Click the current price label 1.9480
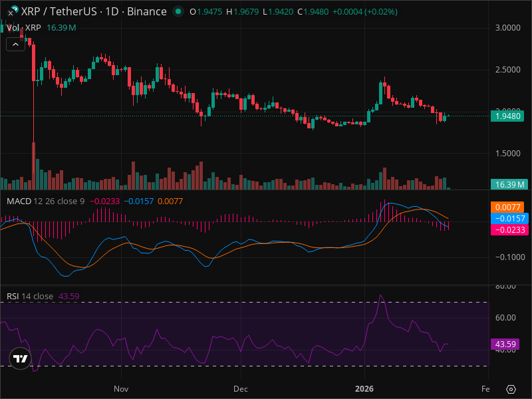The width and height of the screenshot is (532, 399). pyautogui.click(x=507, y=116)
